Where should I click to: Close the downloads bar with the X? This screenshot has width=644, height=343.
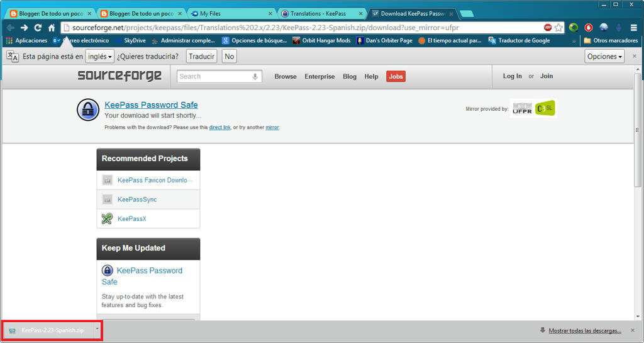pyautogui.click(x=633, y=330)
